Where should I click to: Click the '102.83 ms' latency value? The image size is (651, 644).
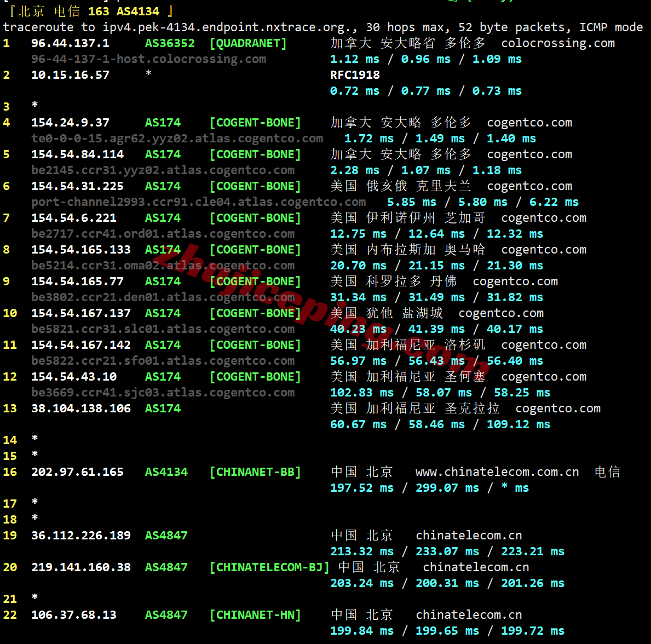point(362,393)
